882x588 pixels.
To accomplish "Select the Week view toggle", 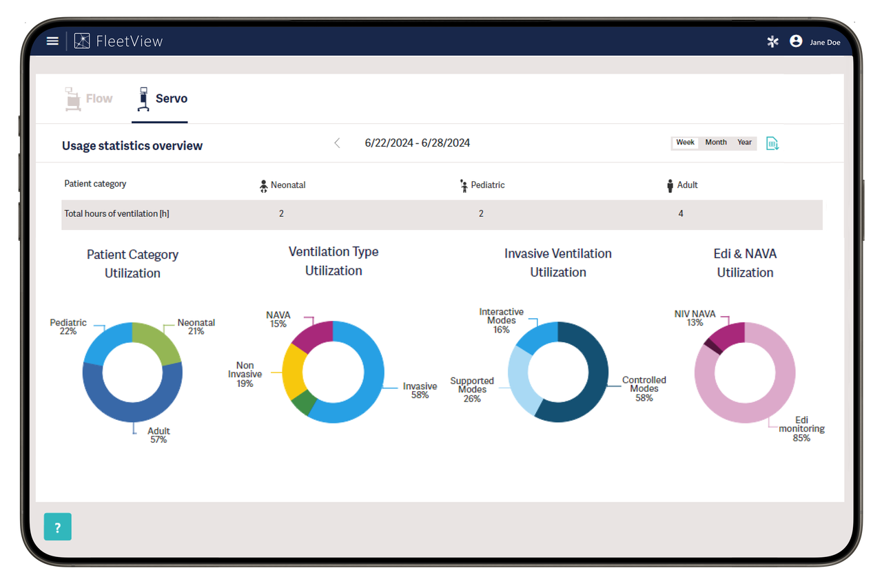I will click(685, 143).
